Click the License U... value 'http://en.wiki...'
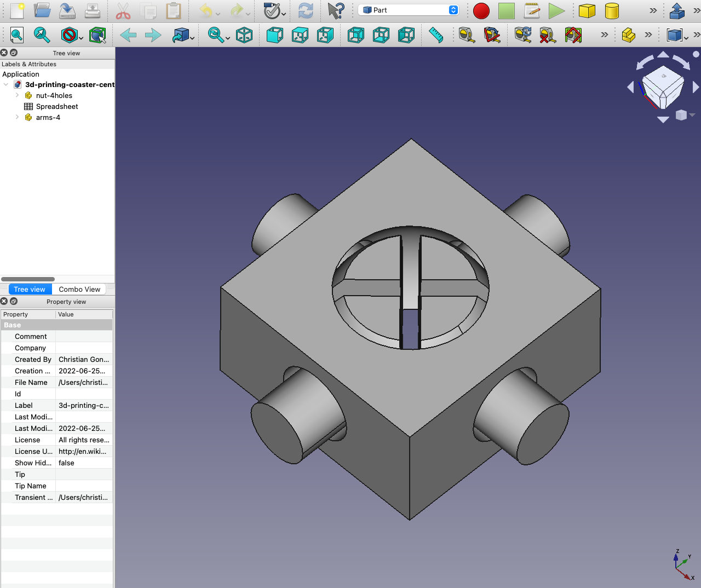The image size is (701, 588). 83,451
